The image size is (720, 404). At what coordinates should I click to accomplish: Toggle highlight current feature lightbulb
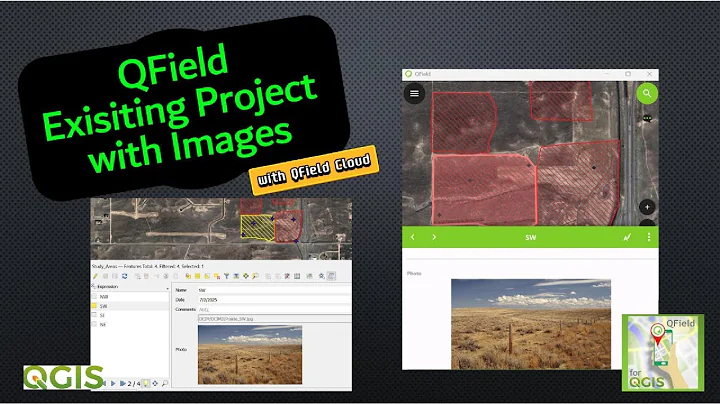point(146,383)
